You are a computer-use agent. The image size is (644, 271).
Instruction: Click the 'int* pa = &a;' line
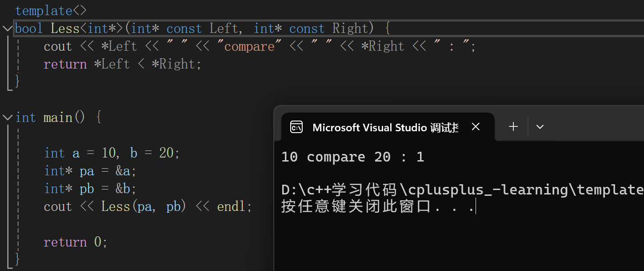click(x=90, y=171)
